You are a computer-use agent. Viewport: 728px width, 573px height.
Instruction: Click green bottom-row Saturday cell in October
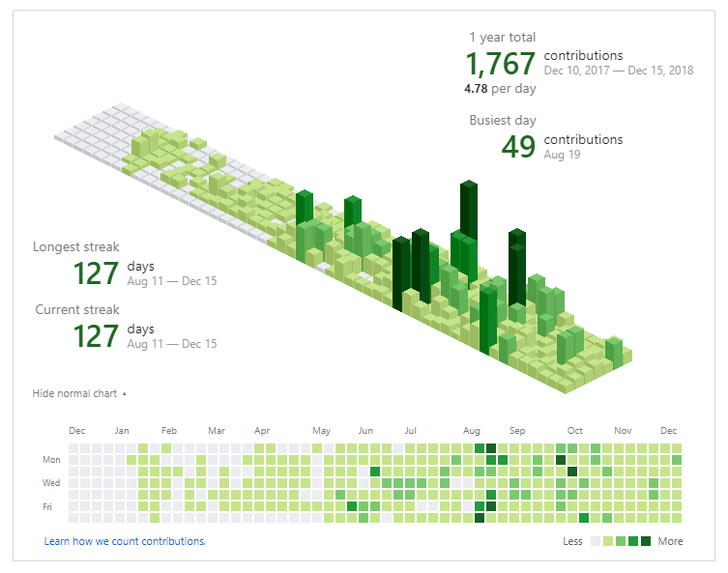click(x=584, y=517)
